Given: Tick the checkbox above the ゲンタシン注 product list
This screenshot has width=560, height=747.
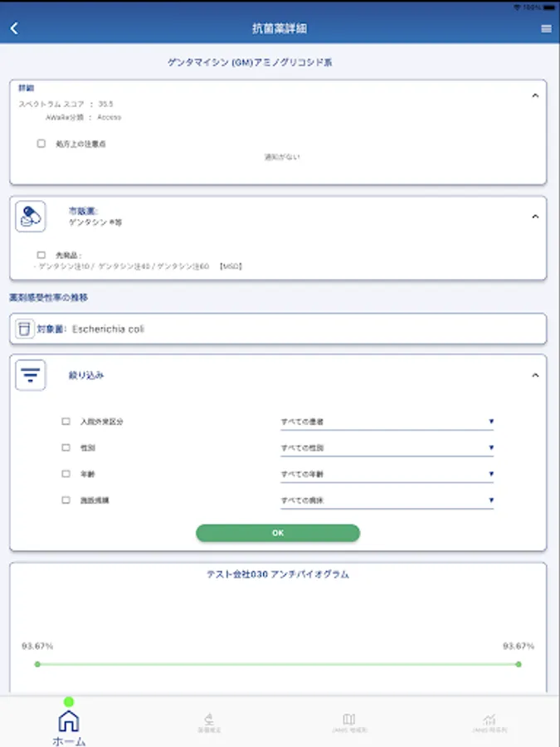Looking at the screenshot, I should pos(41,256).
